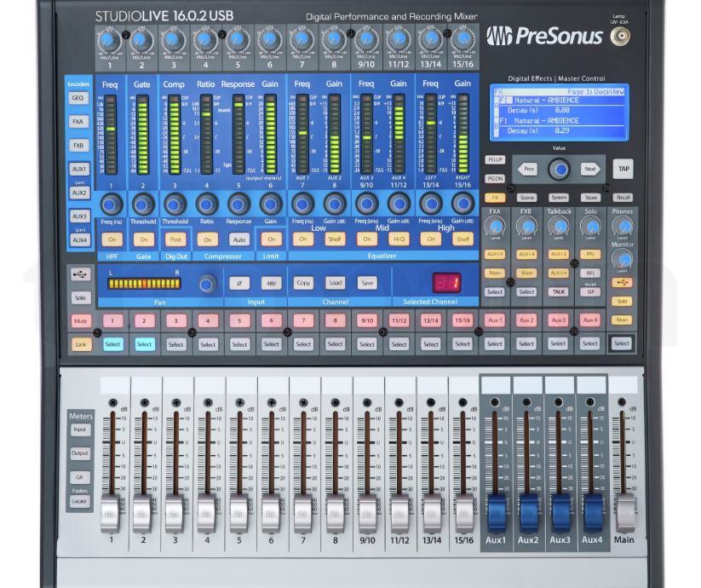Click the PG DN button
Image resolution: width=701 pixels, height=588 pixels.
tap(495, 178)
